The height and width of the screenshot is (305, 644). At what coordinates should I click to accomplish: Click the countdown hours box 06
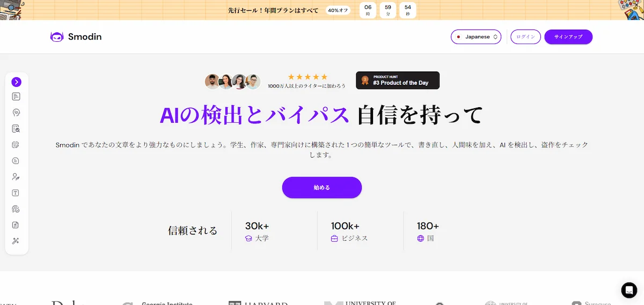(x=368, y=10)
